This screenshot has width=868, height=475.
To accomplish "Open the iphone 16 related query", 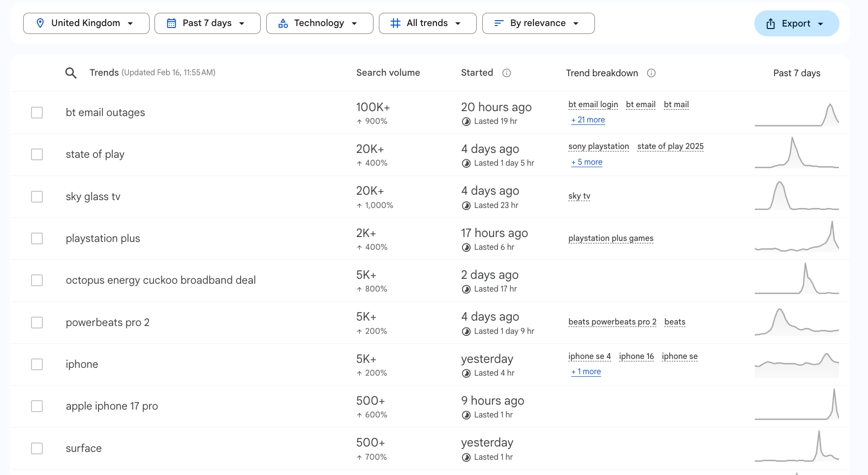I will coord(636,356).
